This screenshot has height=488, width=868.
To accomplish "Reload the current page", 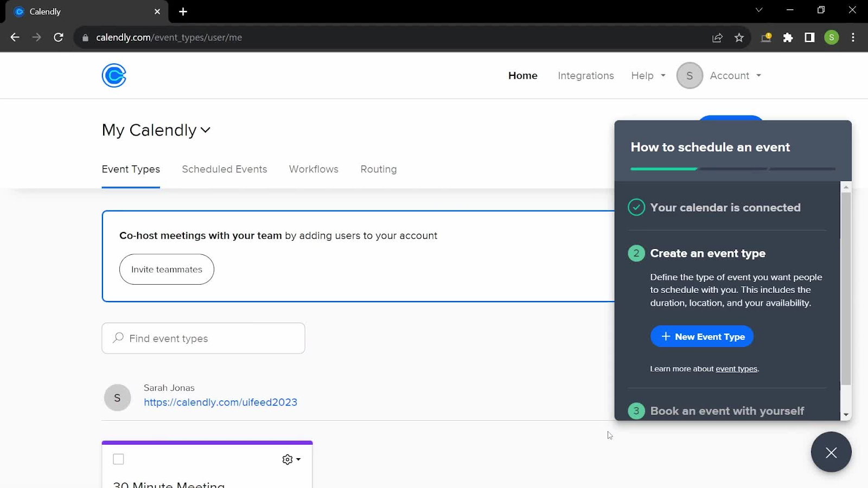I will coord(59,37).
